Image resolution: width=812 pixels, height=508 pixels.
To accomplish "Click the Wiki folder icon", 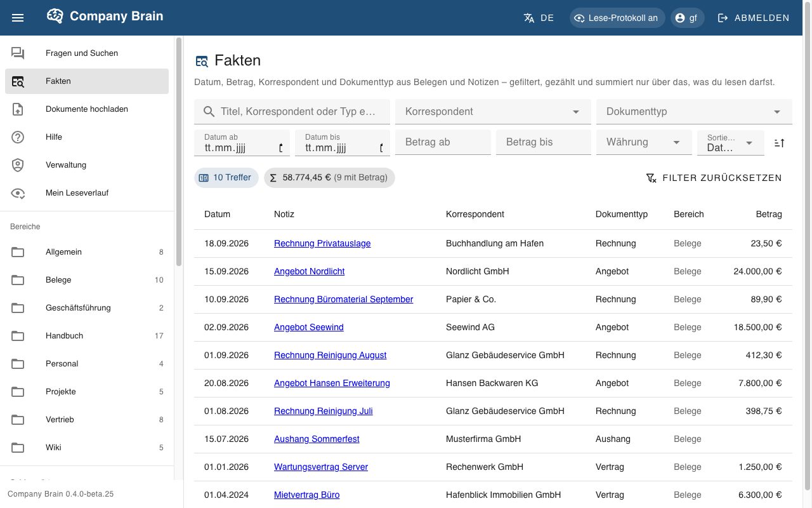I will [18, 448].
